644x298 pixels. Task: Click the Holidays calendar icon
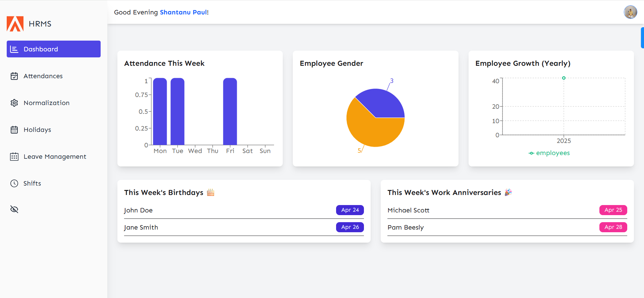point(14,130)
